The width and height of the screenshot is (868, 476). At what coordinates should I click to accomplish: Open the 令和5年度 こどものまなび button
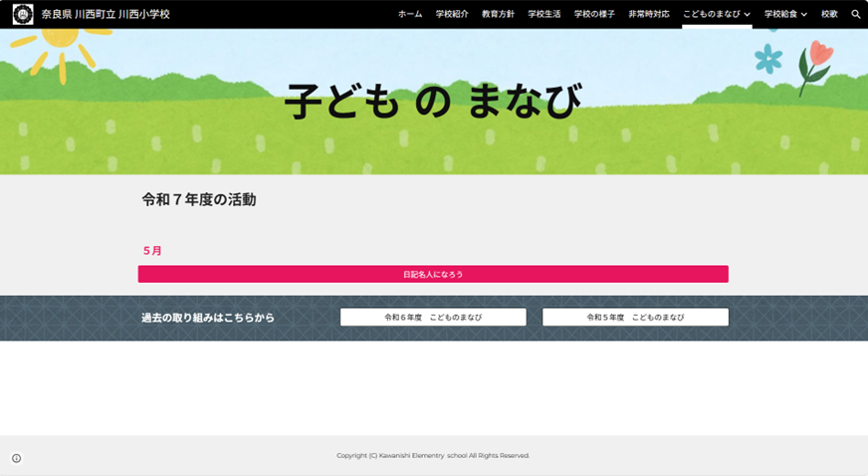click(635, 317)
